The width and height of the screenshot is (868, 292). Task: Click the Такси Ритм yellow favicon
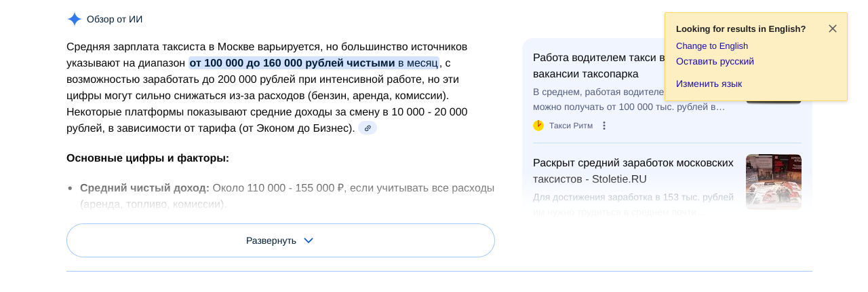[x=538, y=126]
